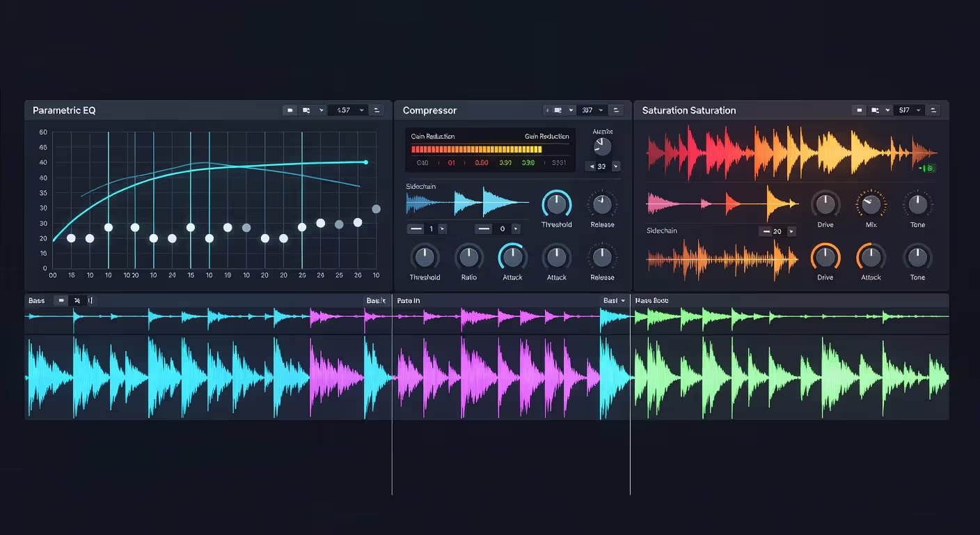
Task: Click the collapse icon in Parametric EQ header
Action: 377,110
